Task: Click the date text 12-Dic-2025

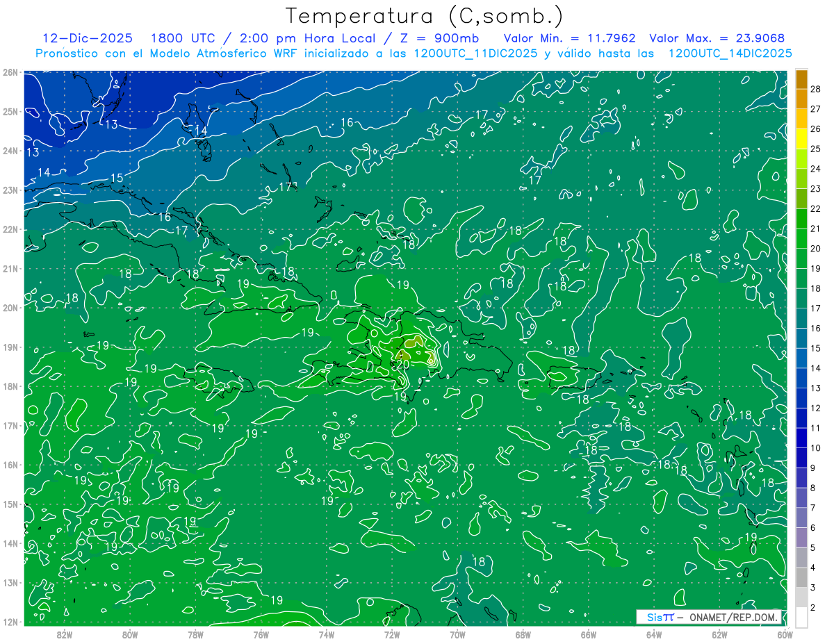Action: point(88,38)
